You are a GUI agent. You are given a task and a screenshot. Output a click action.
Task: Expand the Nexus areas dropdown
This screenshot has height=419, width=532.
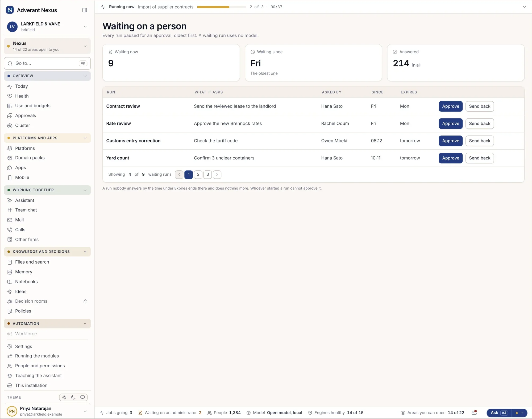47,46
